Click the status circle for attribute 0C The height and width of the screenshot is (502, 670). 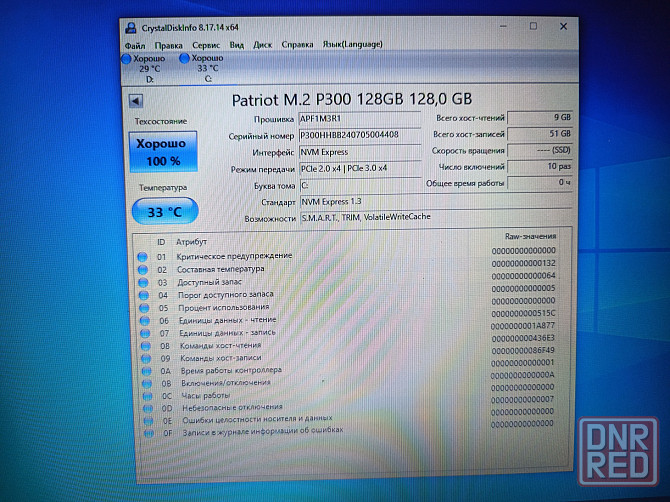click(x=147, y=396)
